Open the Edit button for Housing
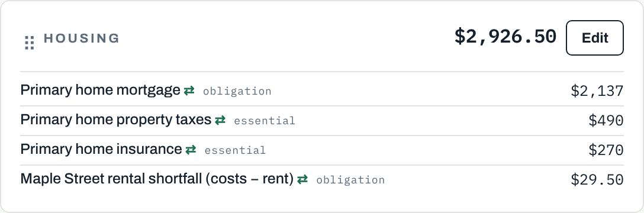The width and height of the screenshot is (644, 213). coord(595,38)
